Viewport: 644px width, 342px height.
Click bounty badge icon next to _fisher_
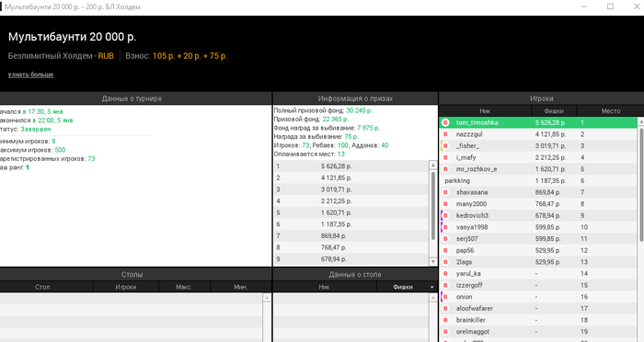point(445,146)
